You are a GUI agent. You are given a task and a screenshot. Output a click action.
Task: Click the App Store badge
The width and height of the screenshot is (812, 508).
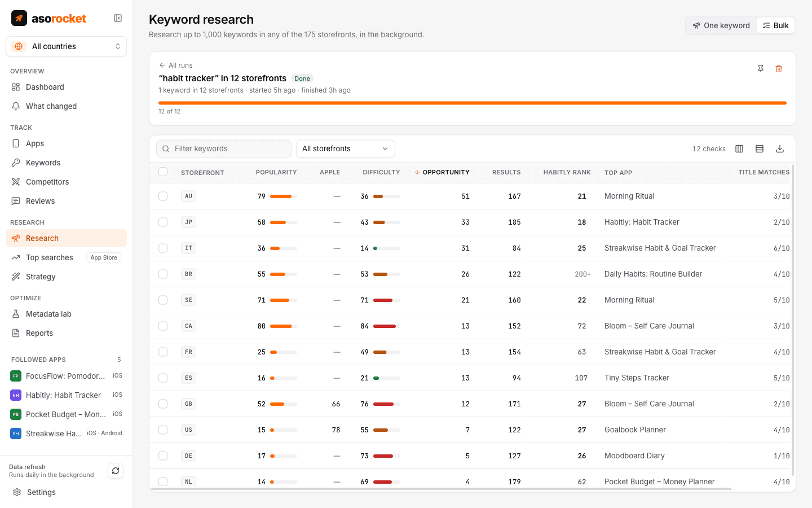[x=104, y=257]
